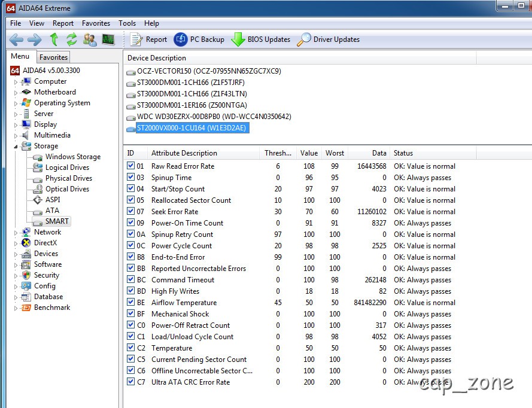Click Driver Updates button

(328, 39)
